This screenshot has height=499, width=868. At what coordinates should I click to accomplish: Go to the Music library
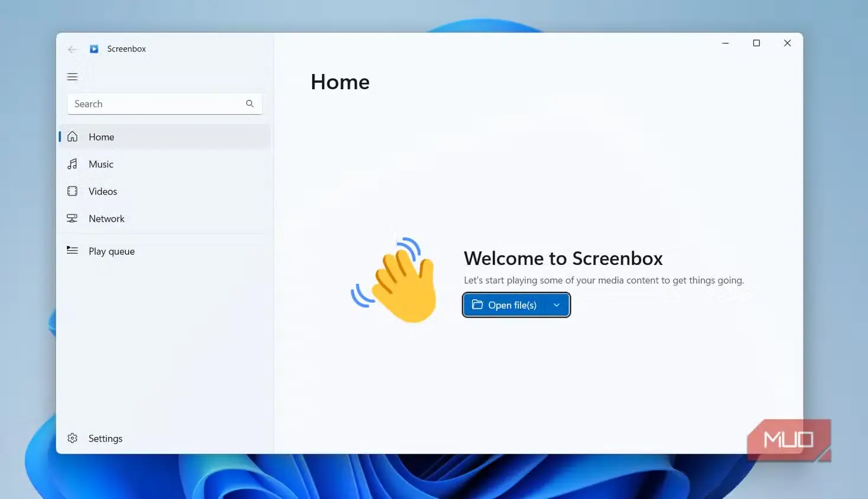(x=165, y=164)
